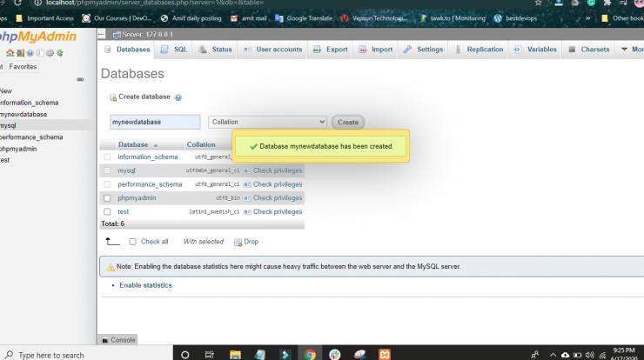This screenshot has width=644, height=360.
Task: Open the Favorites tab in sidebar
Action: [x=23, y=66]
